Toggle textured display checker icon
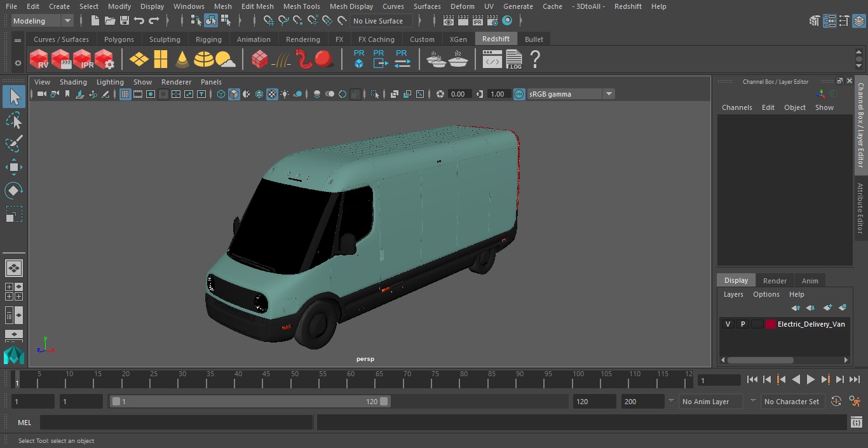This screenshot has height=448, width=868. (x=272, y=94)
